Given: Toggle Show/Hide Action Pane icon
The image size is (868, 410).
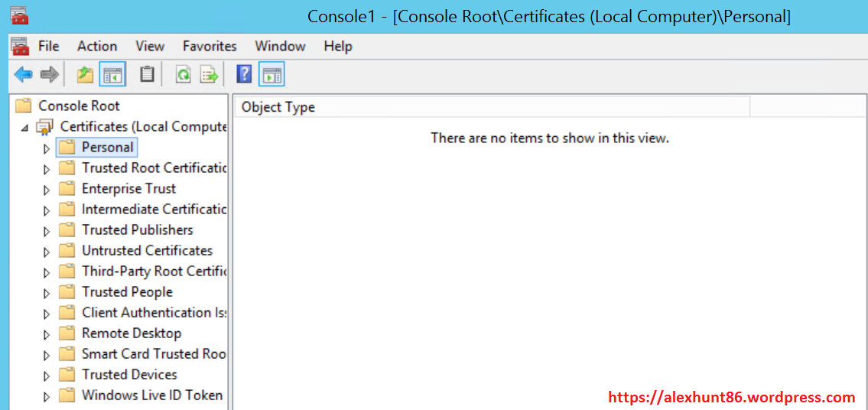Looking at the screenshot, I should click(x=271, y=74).
